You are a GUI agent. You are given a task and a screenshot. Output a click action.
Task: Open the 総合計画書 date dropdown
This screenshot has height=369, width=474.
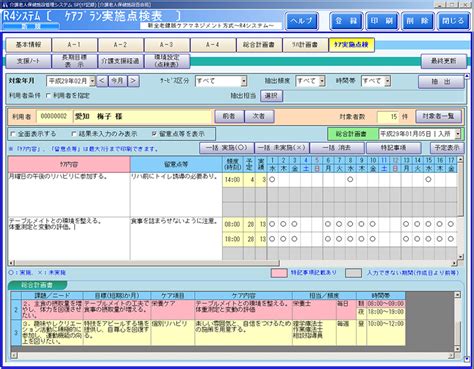[x=458, y=134]
